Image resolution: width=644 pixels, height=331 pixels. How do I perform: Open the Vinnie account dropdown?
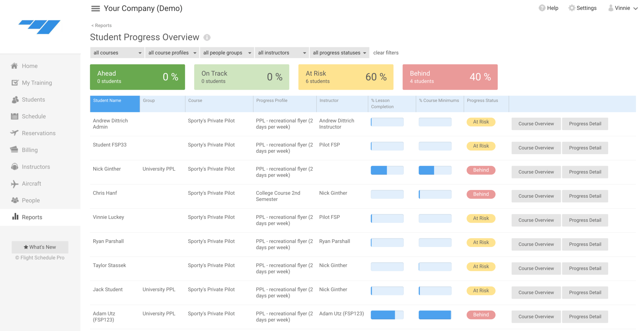point(623,8)
